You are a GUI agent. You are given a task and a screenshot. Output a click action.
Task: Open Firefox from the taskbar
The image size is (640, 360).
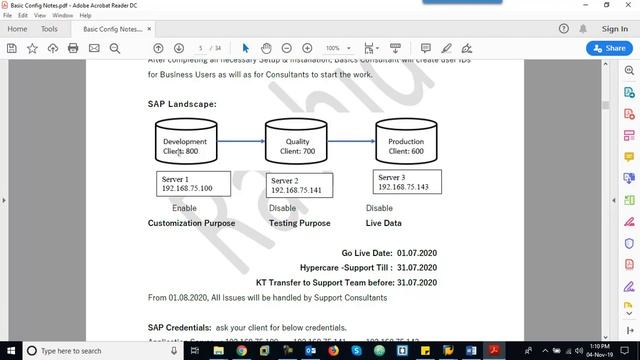(333, 351)
